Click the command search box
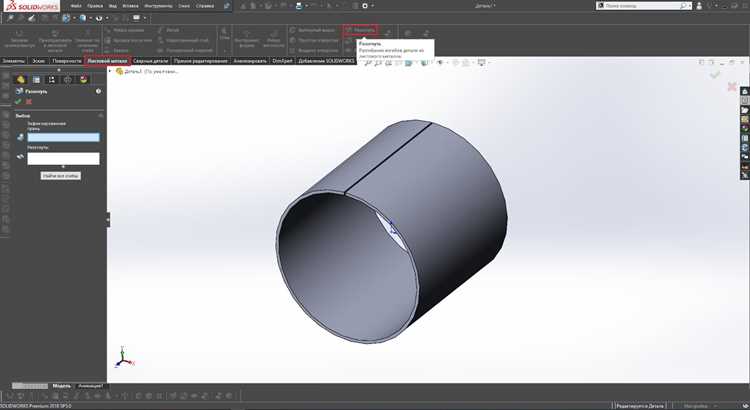The height and width of the screenshot is (410, 750). (x=643, y=6)
